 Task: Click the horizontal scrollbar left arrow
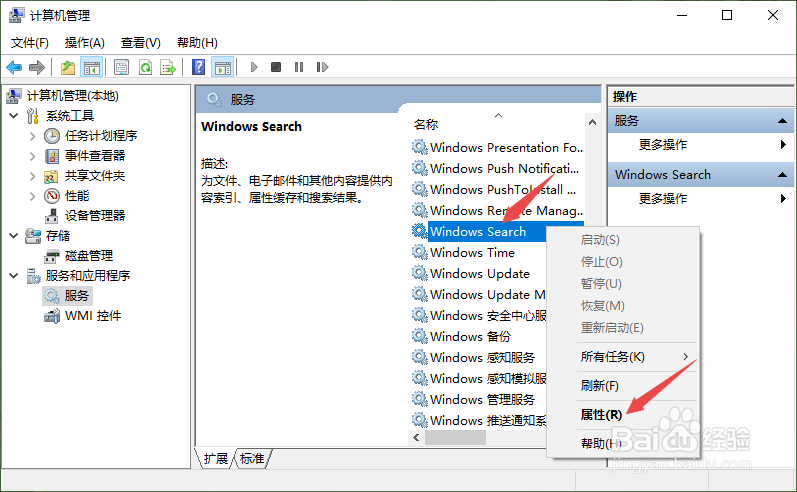tap(416, 438)
